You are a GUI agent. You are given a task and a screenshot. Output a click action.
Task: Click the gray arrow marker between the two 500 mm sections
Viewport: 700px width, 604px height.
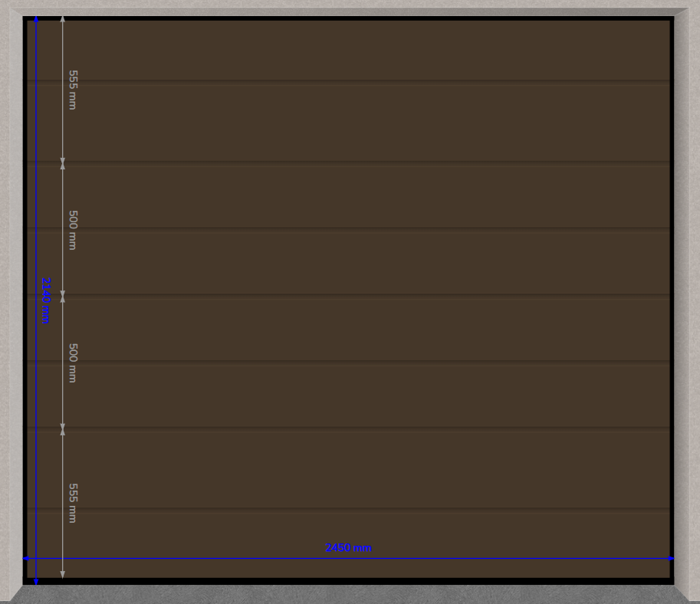point(63,296)
